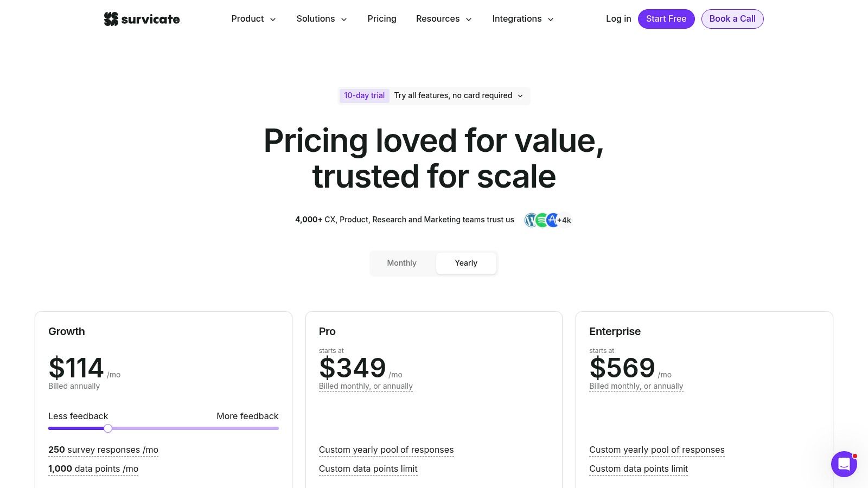Click the Spotify logo avatar
The height and width of the screenshot is (488, 868).
tap(541, 220)
